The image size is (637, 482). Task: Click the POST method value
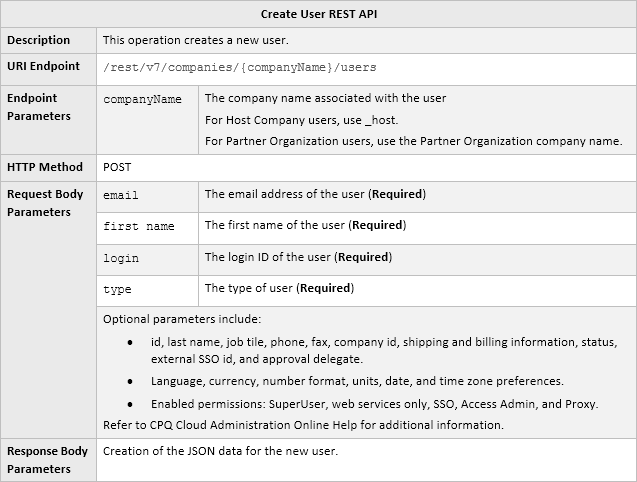117,167
